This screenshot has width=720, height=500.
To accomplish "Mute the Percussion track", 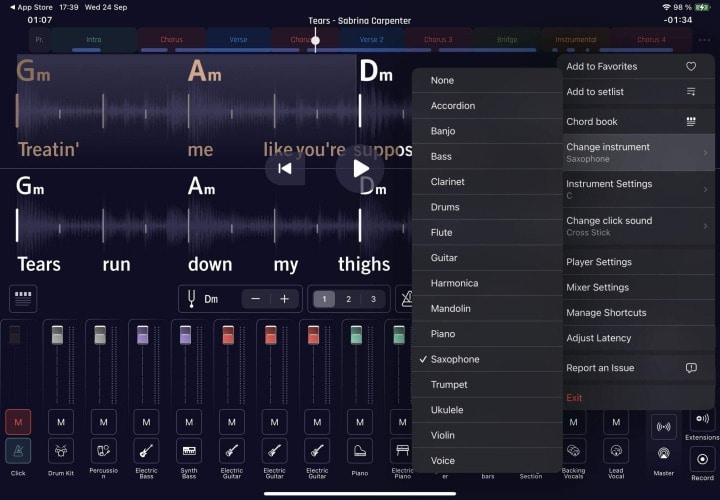I will point(103,422).
